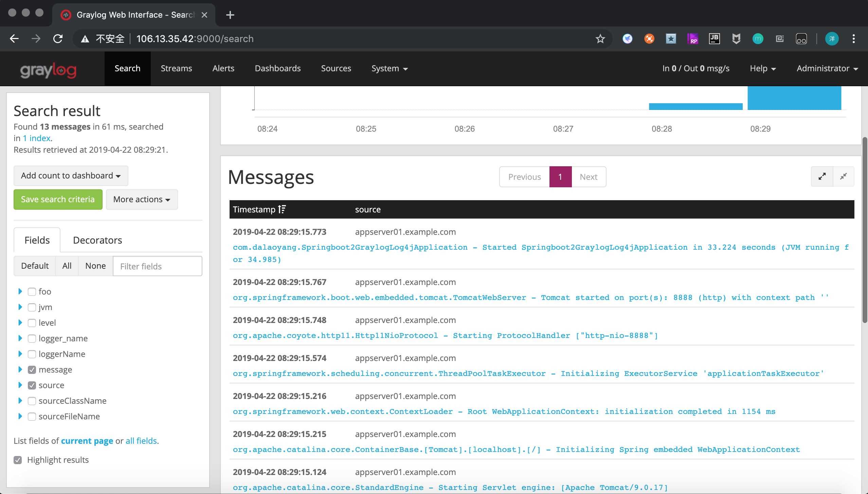The height and width of the screenshot is (494, 868).
Task: Open Chrome's three-dot menu
Action: point(853,39)
